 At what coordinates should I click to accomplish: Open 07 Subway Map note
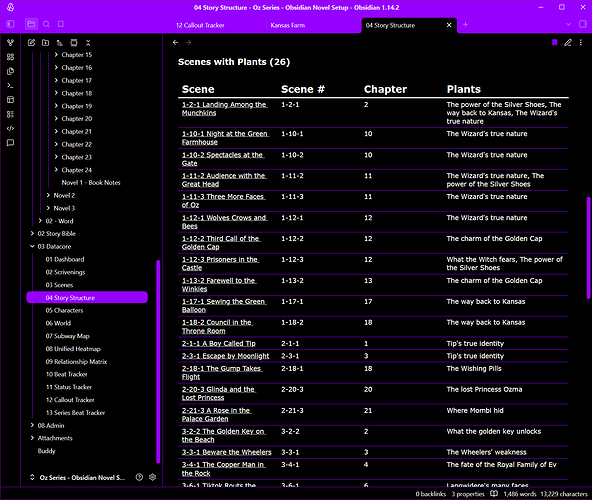click(68, 336)
